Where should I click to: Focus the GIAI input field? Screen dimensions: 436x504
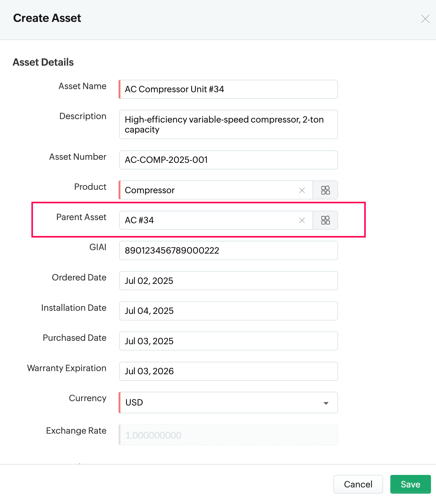(x=228, y=250)
